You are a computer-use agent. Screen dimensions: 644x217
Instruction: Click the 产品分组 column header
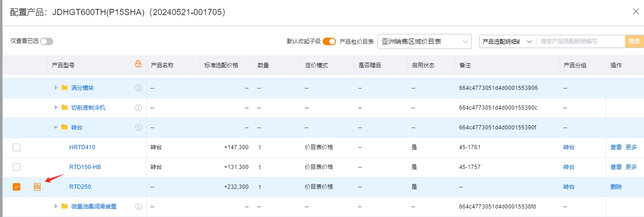575,65
